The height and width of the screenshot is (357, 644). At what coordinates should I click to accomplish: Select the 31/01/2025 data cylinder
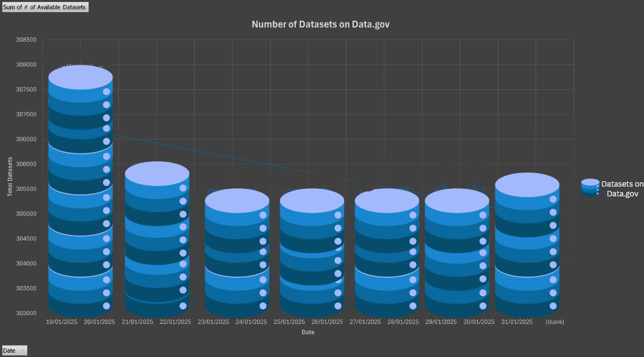(527, 244)
